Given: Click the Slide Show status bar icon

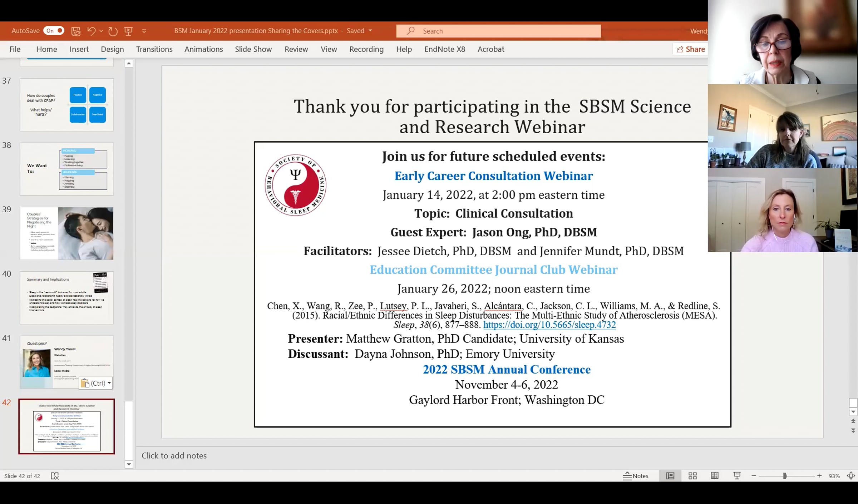Looking at the screenshot, I should click(737, 476).
